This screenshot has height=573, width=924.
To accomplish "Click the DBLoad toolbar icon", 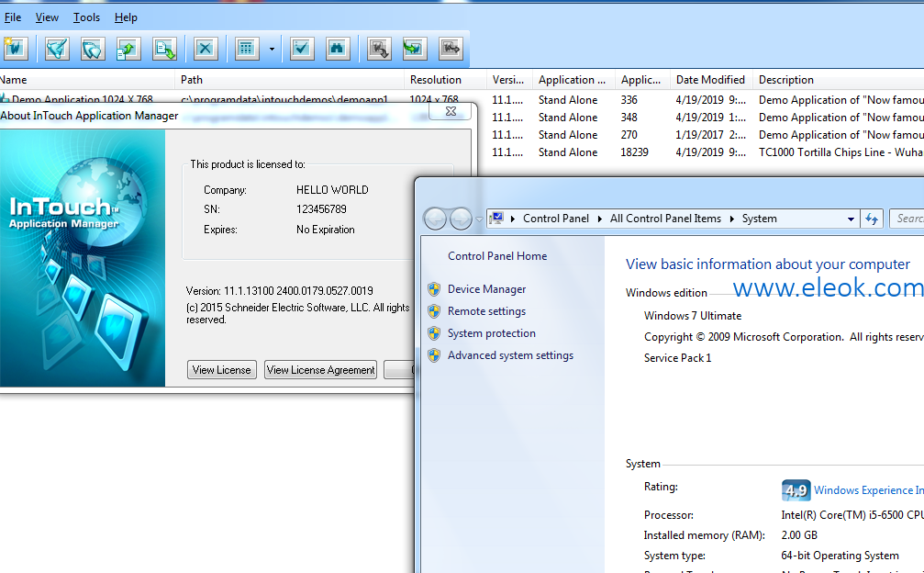I will [x=164, y=49].
